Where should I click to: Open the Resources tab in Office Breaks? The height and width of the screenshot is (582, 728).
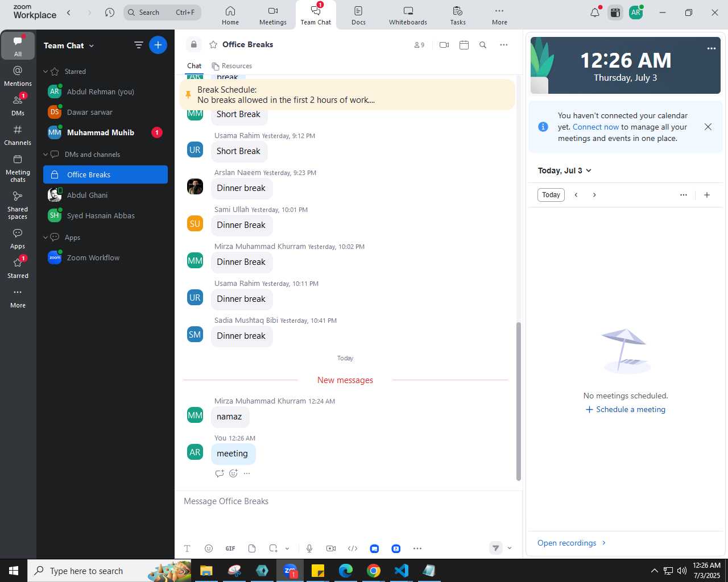coord(231,66)
